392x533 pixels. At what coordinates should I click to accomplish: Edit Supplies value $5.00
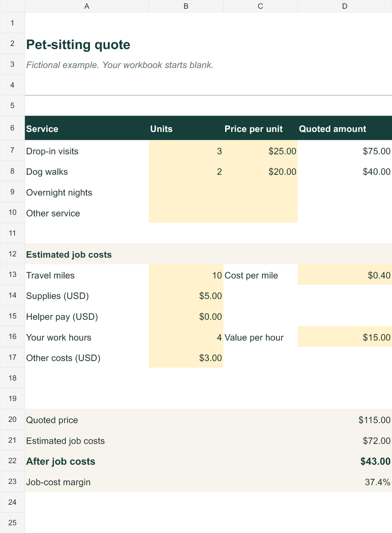186,295
